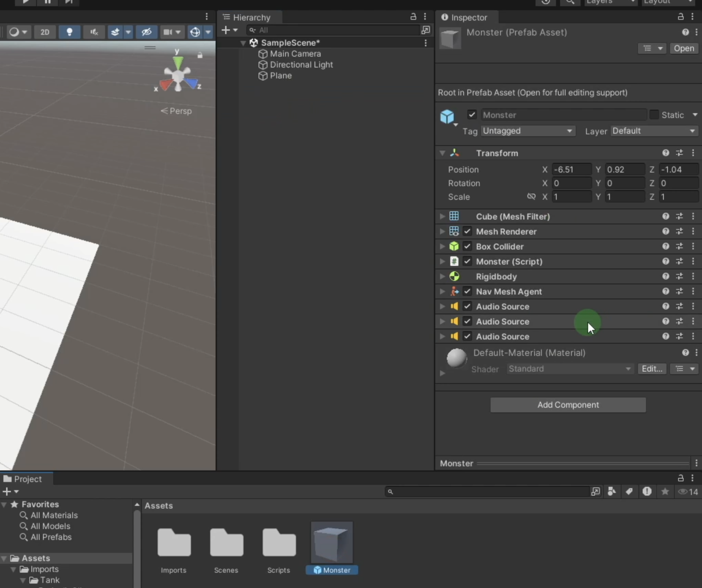
Task: Enable the Static checkbox for Monster
Action: (x=654, y=115)
